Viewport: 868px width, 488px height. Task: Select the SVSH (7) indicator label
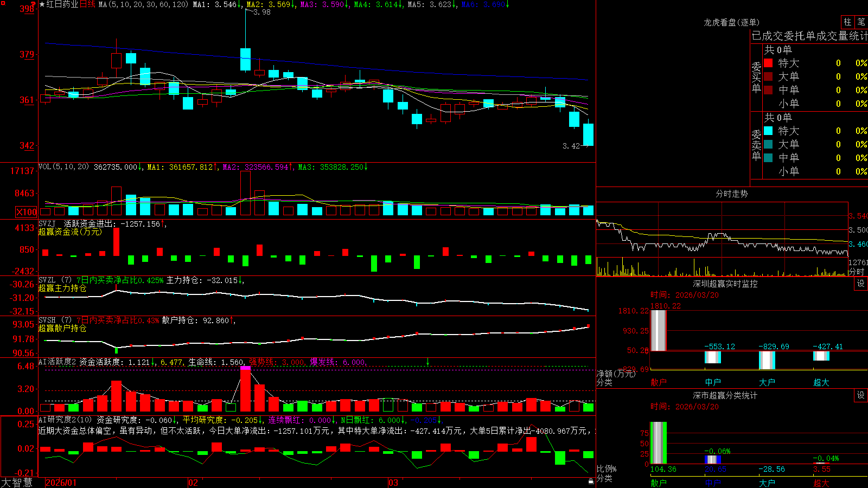pyautogui.click(x=55, y=320)
